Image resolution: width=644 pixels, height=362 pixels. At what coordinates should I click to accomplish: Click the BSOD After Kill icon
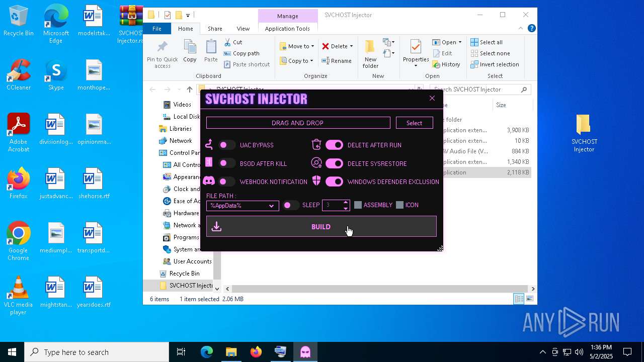click(x=209, y=162)
